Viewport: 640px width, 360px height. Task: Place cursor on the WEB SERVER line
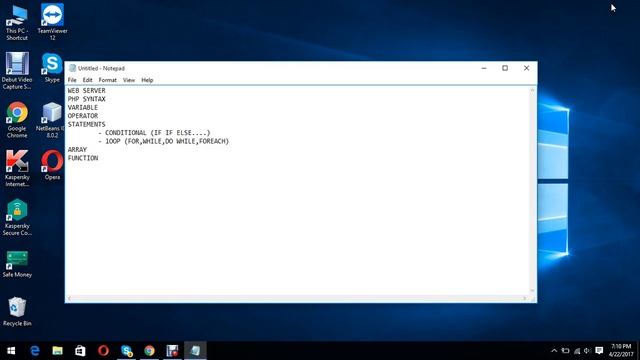click(87, 91)
